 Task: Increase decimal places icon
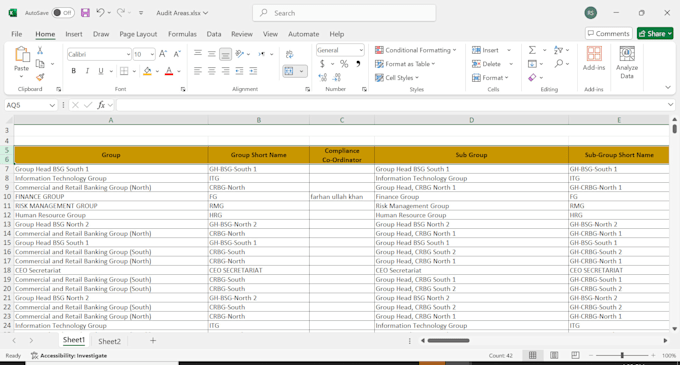point(323,78)
